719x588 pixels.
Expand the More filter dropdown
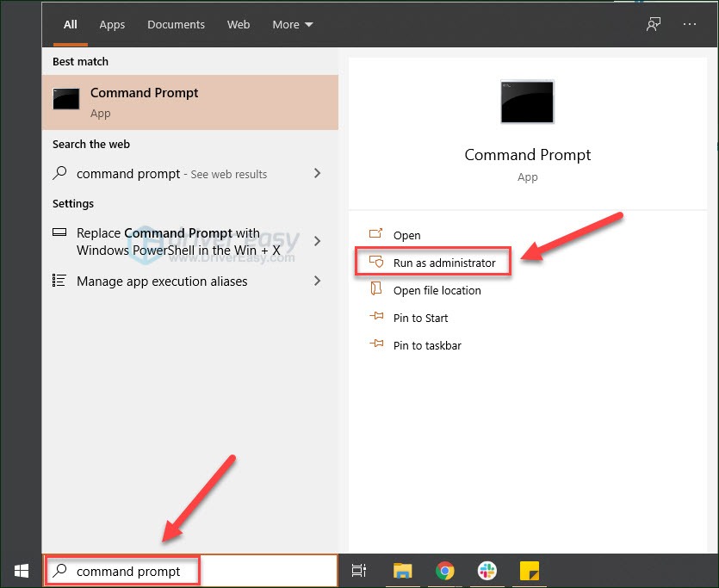(293, 25)
